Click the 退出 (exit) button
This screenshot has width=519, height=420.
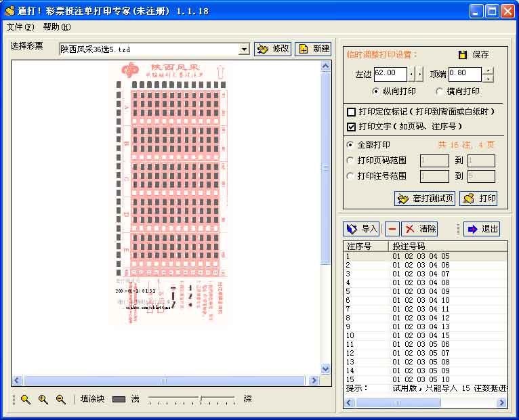tap(482, 229)
